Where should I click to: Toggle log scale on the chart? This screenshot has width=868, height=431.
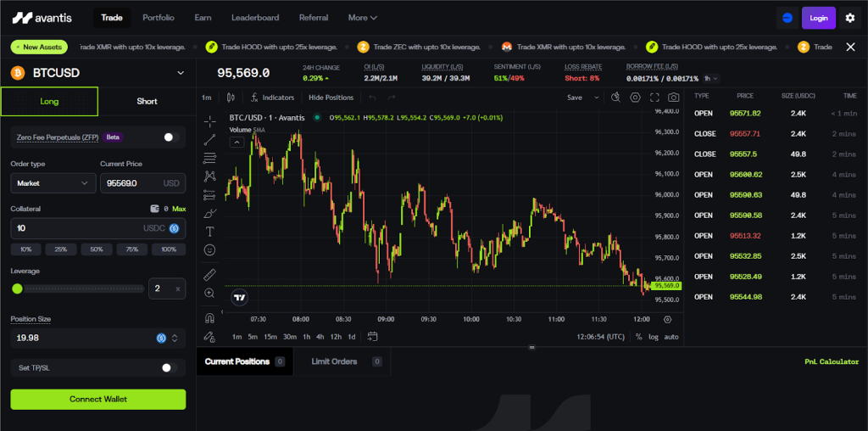pos(653,337)
